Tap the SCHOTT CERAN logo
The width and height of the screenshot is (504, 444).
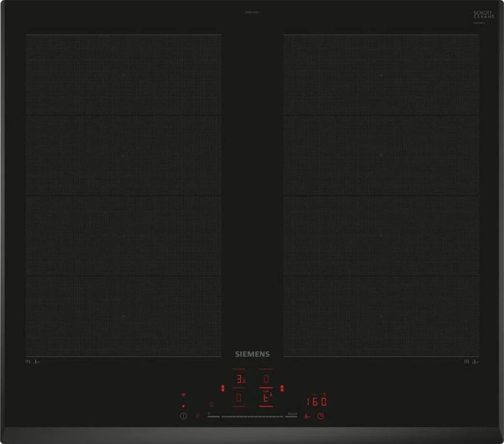coord(483,14)
